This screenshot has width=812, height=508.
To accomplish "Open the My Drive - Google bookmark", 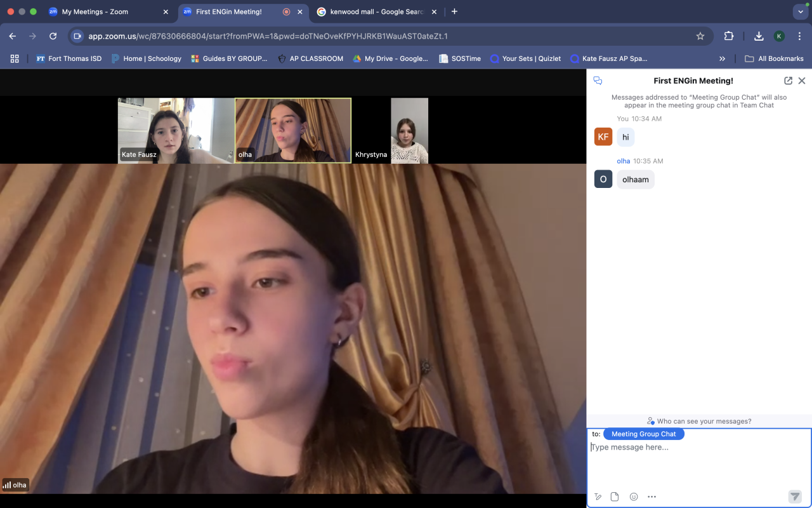I will (x=390, y=58).
